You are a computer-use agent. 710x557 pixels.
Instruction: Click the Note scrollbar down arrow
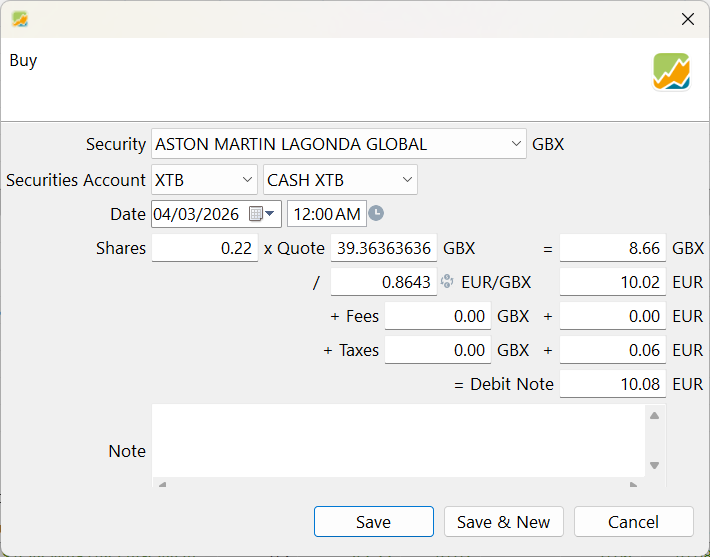pos(654,465)
